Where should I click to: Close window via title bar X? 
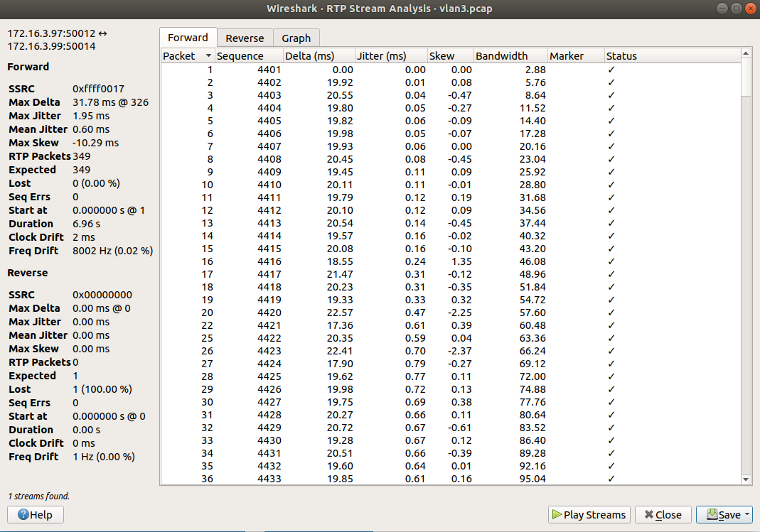tap(751, 9)
